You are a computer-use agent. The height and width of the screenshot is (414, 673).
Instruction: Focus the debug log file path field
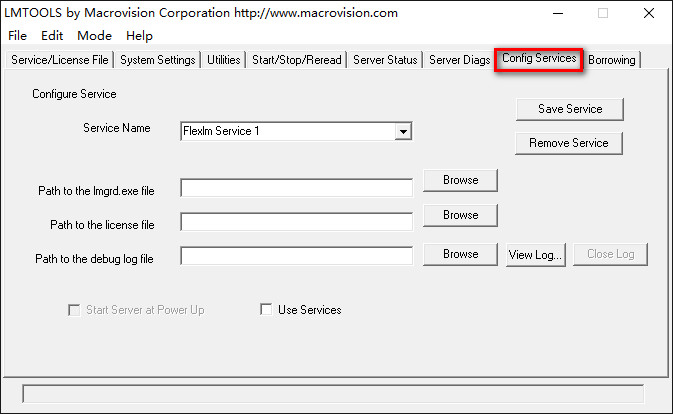point(297,256)
